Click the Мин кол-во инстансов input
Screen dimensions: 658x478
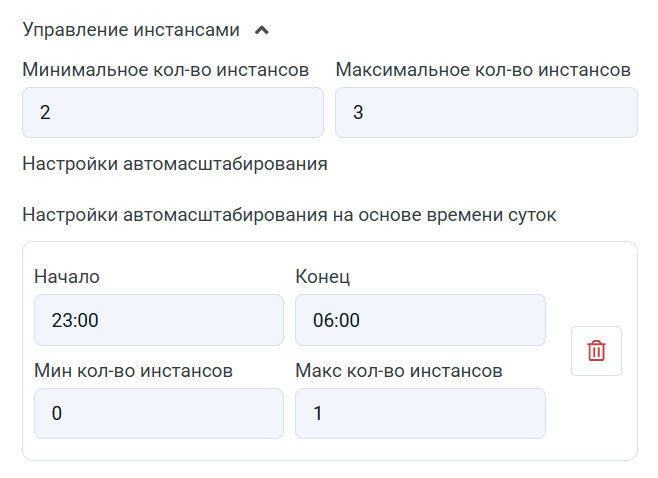pyautogui.click(x=159, y=414)
